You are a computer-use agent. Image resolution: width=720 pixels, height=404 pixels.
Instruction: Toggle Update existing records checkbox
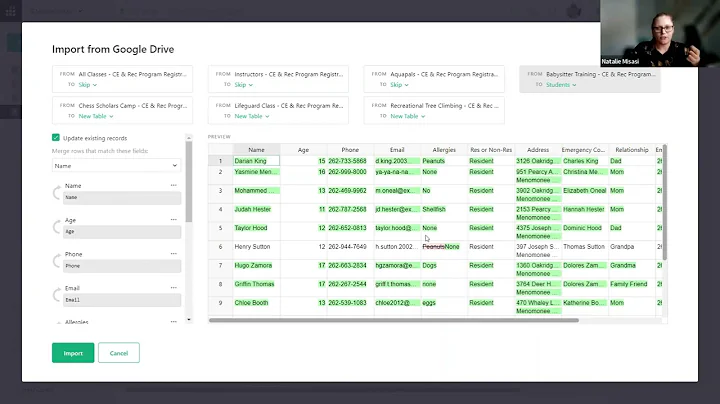coord(56,138)
